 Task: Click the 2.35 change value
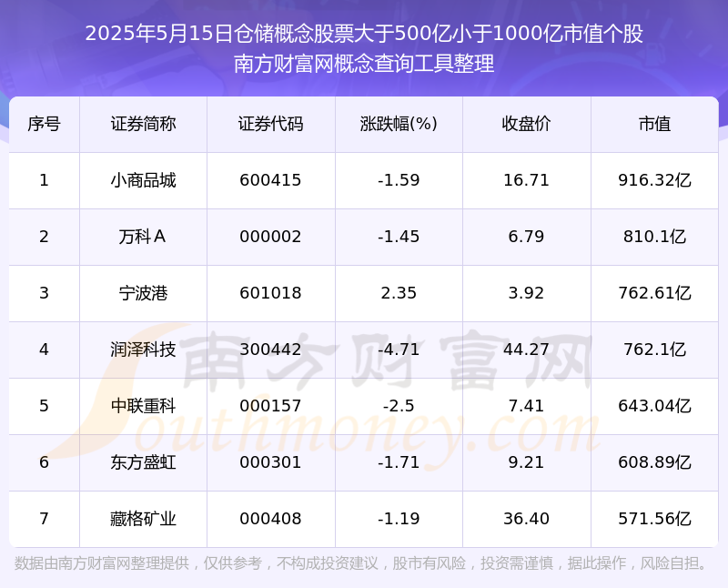tap(399, 293)
